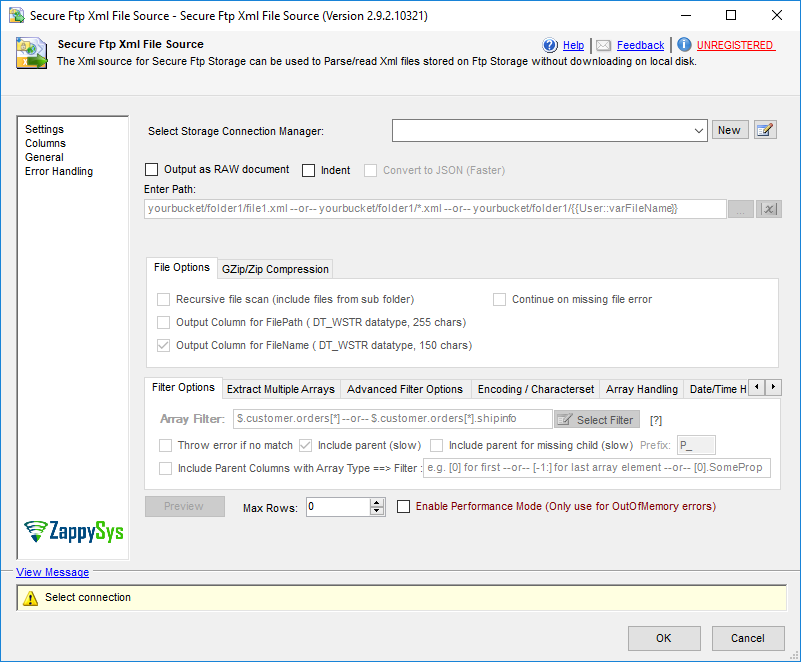Open the Date/Time tab
Screen dimensions: 801x662
click(x=717, y=389)
